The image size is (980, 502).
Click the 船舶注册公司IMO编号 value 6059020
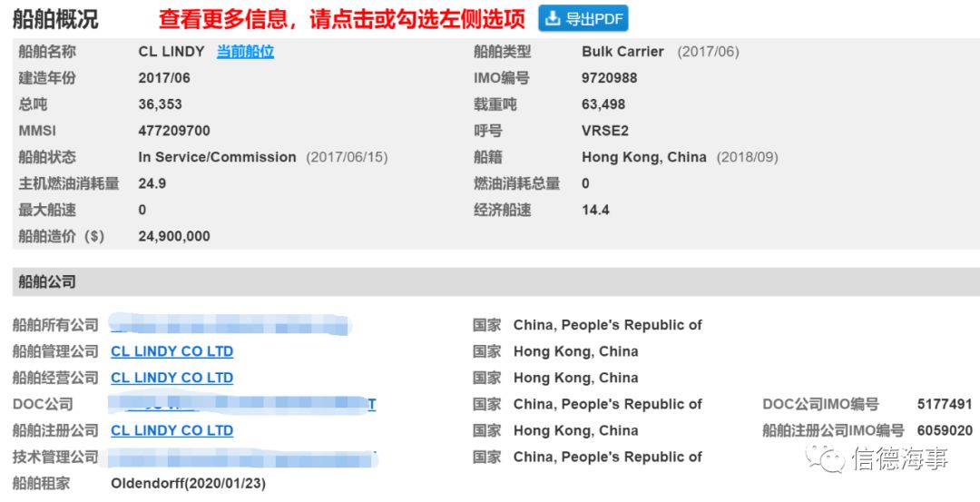tap(945, 430)
